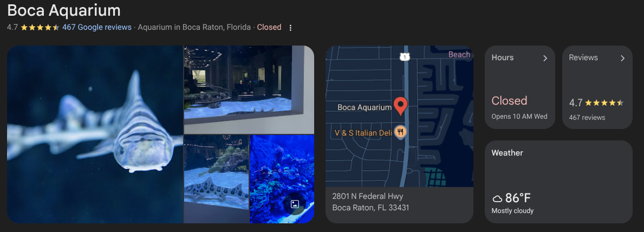Image resolution: width=644 pixels, height=232 pixels.
Task: Click the US Route 1 highway shield
Action: [405, 57]
